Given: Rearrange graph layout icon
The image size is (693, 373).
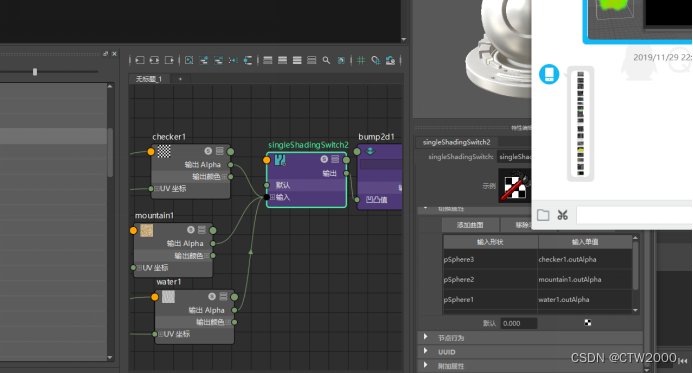Looking at the screenshot, I should point(233,60).
